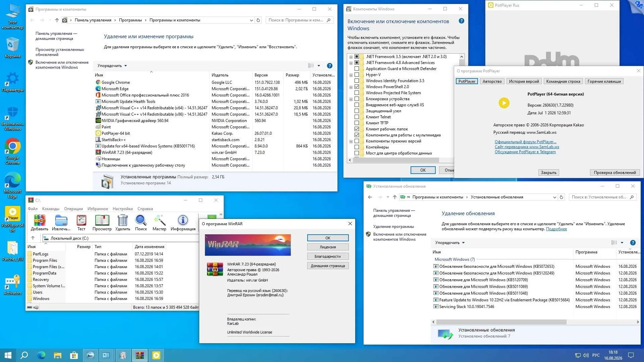644x362 pixels.
Task: Click the WinRAR Info (Информация) toolbar icon
Action: pos(183,223)
